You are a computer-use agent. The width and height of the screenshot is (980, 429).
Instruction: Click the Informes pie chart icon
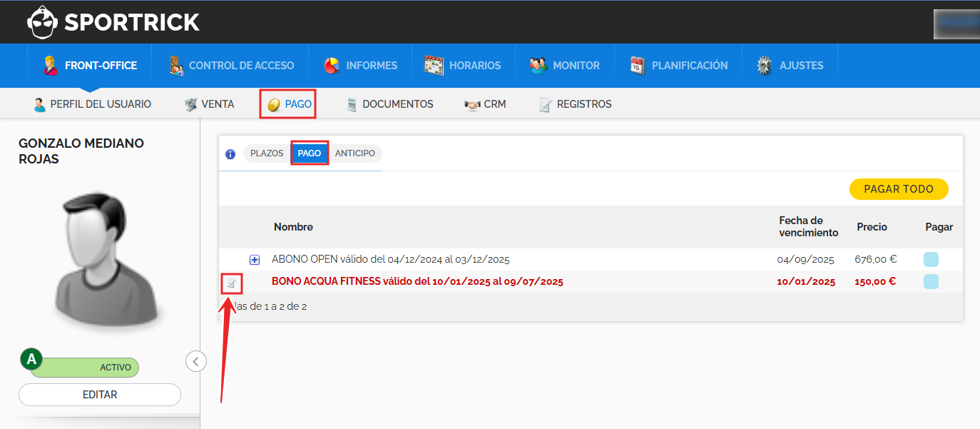[332, 65]
